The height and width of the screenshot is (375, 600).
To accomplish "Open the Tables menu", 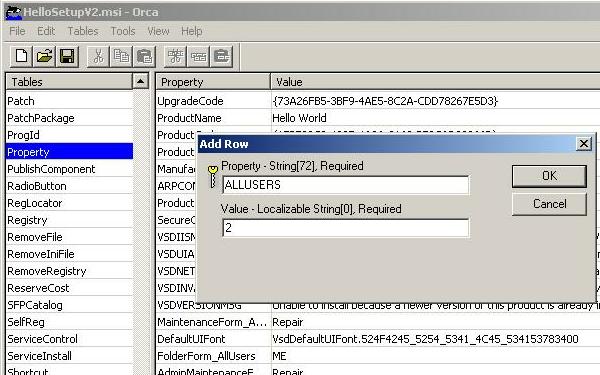I will (83, 31).
